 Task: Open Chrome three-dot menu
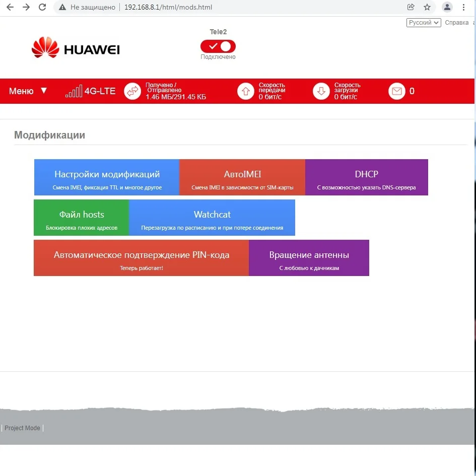463,7
